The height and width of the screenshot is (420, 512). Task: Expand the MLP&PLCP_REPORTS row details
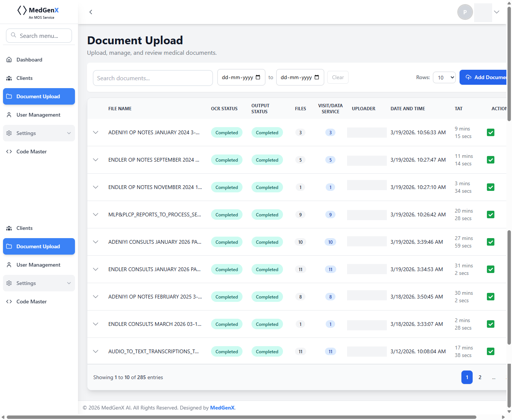pyautogui.click(x=96, y=214)
